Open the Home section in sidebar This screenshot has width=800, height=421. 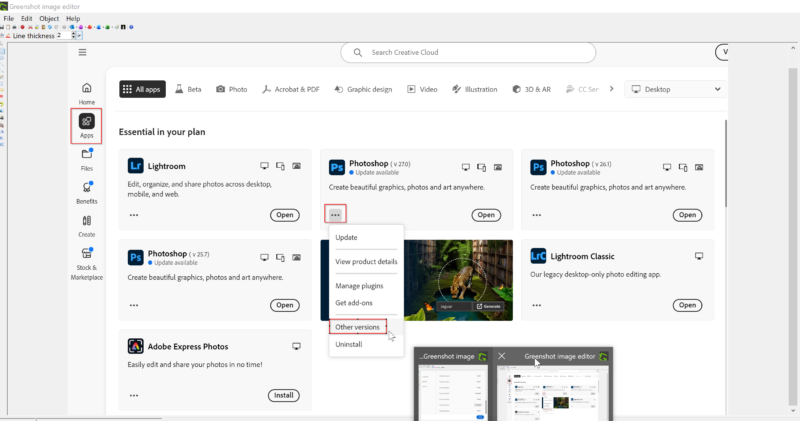coord(87,91)
